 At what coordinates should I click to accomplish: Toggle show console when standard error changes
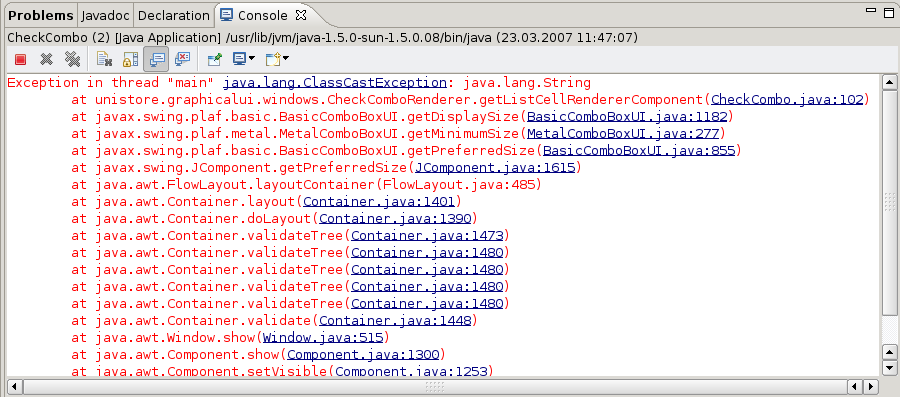[x=183, y=59]
